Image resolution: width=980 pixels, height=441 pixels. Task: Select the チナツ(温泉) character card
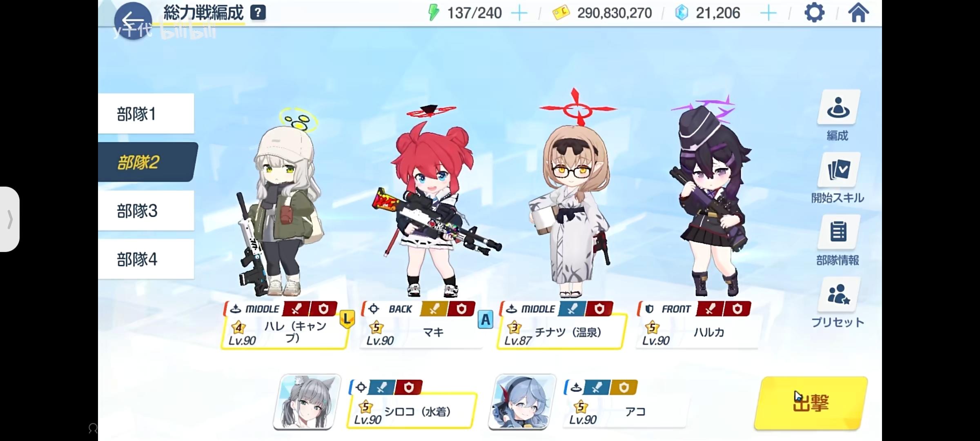[560, 332]
